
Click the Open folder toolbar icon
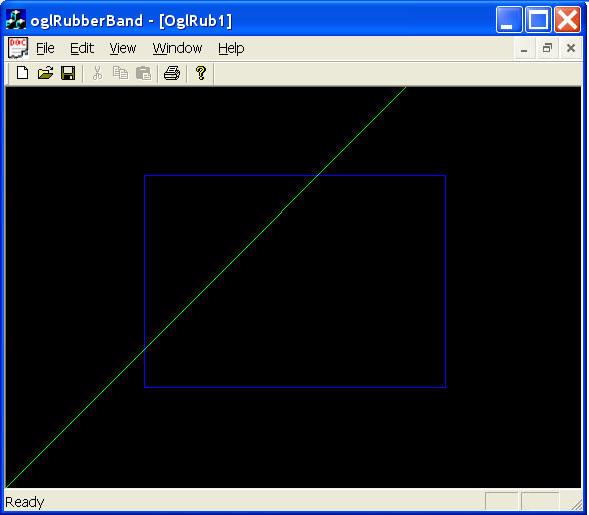coord(45,73)
